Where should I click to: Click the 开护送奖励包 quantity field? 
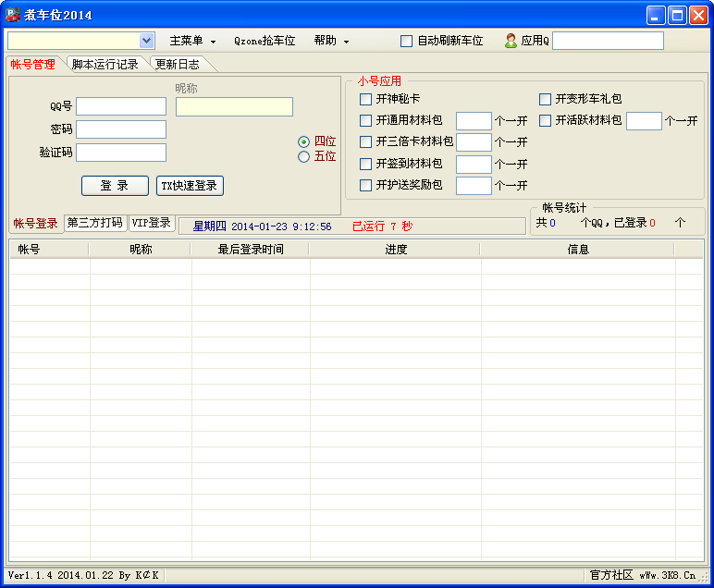[x=474, y=186]
